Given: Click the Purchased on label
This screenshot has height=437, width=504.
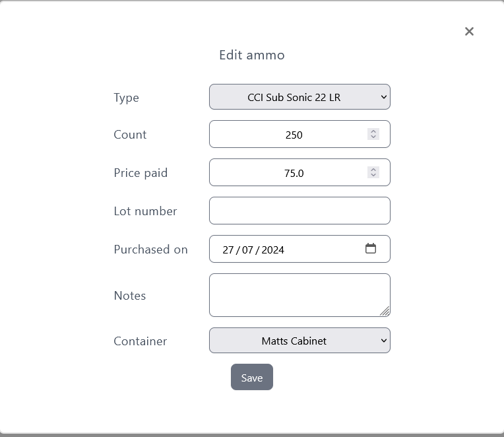Looking at the screenshot, I should (x=150, y=250).
